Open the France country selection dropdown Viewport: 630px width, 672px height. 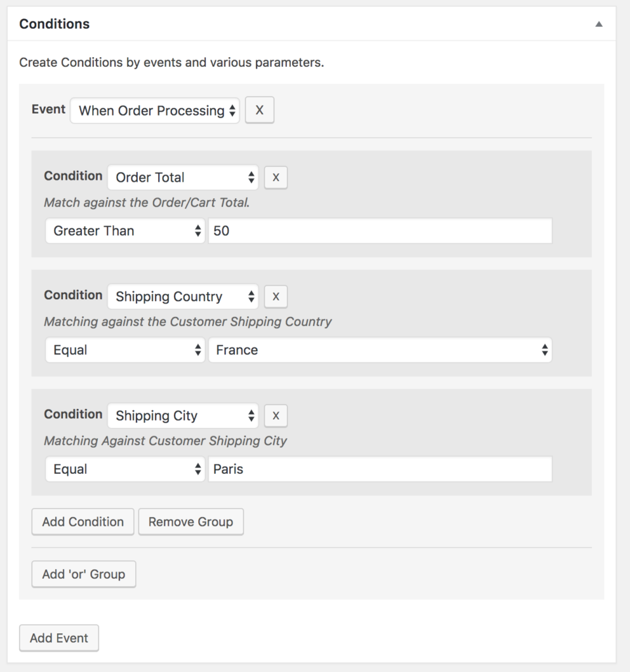[379, 350]
